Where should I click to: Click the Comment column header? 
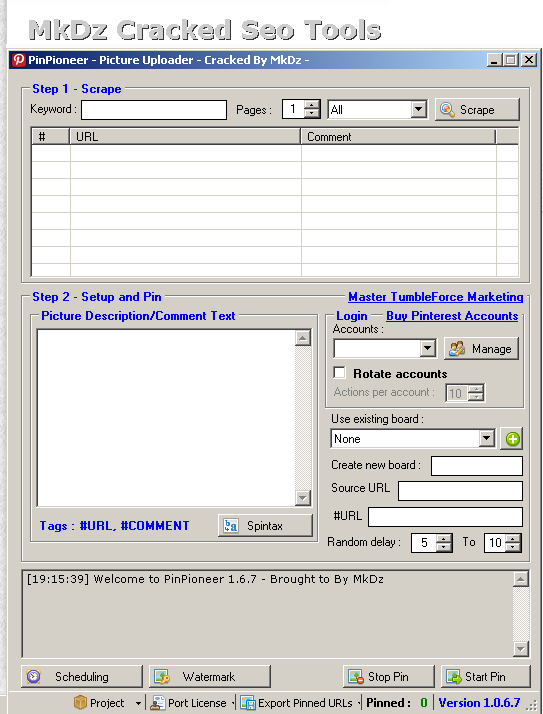398,137
